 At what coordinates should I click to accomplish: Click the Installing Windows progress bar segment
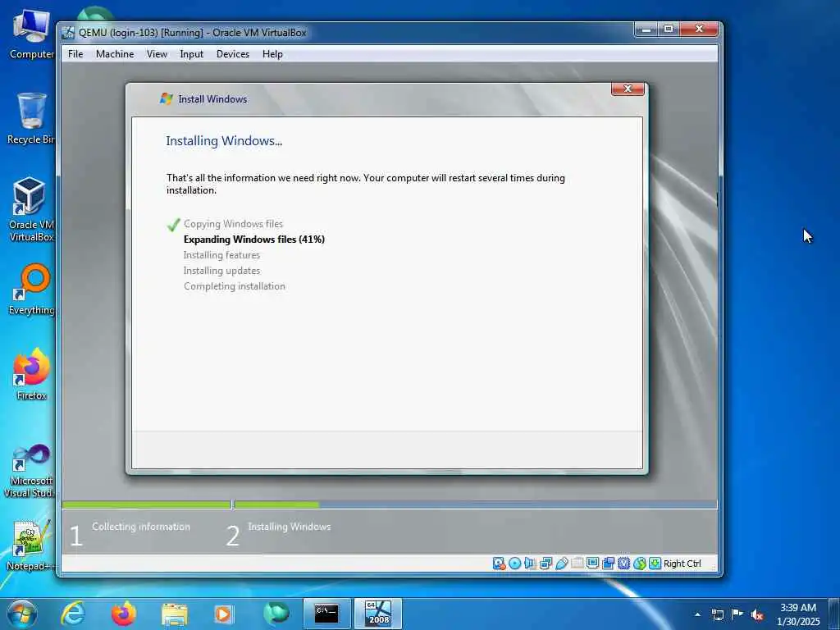475,504
